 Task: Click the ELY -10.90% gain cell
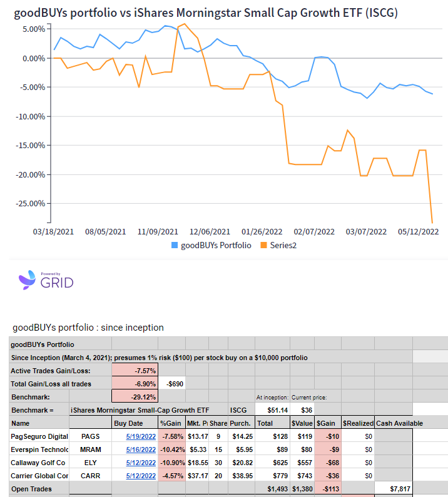[171, 463]
